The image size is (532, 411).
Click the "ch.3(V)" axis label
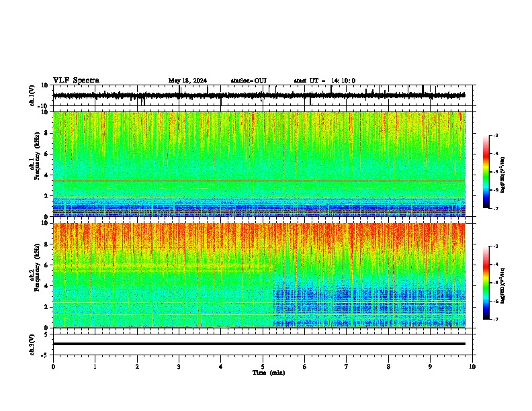tap(32, 345)
